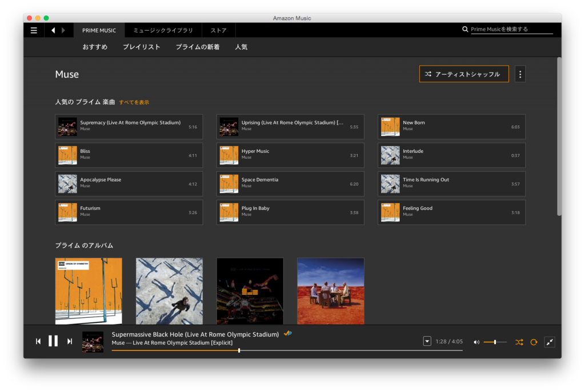Play the Hyper Music track

(x=290, y=155)
